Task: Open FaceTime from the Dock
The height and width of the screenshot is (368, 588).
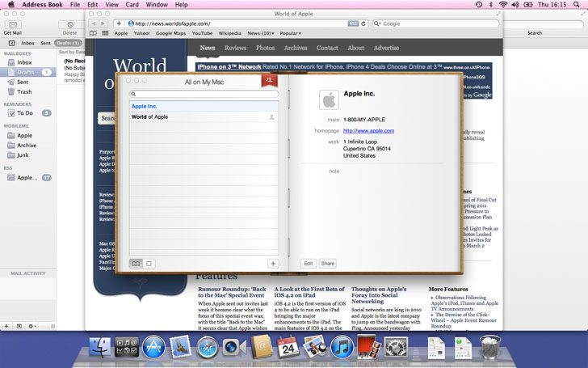Action: 234,347
